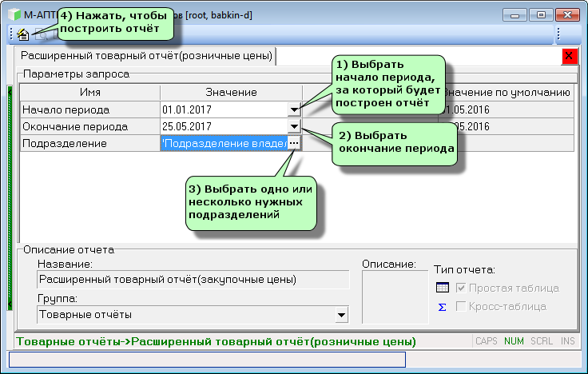
Task: Click the build report toolbar icon
Action: point(24,34)
